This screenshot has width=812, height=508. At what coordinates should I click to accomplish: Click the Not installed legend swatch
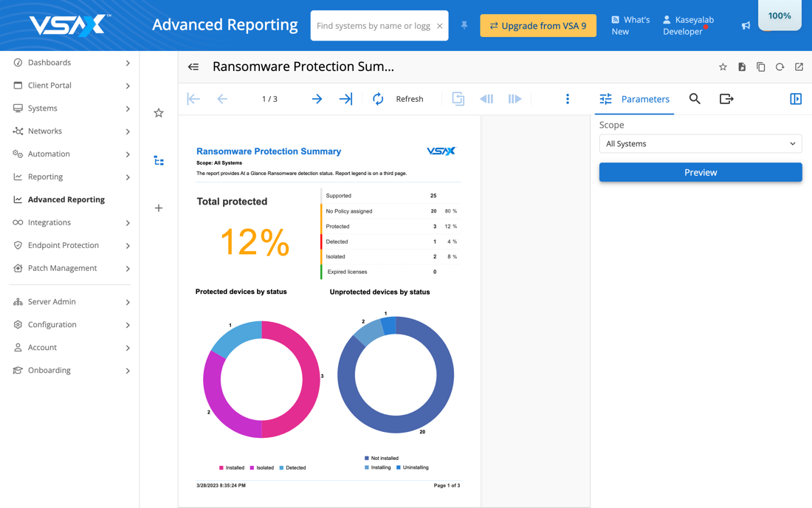pyautogui.click(x=367, y=459)
